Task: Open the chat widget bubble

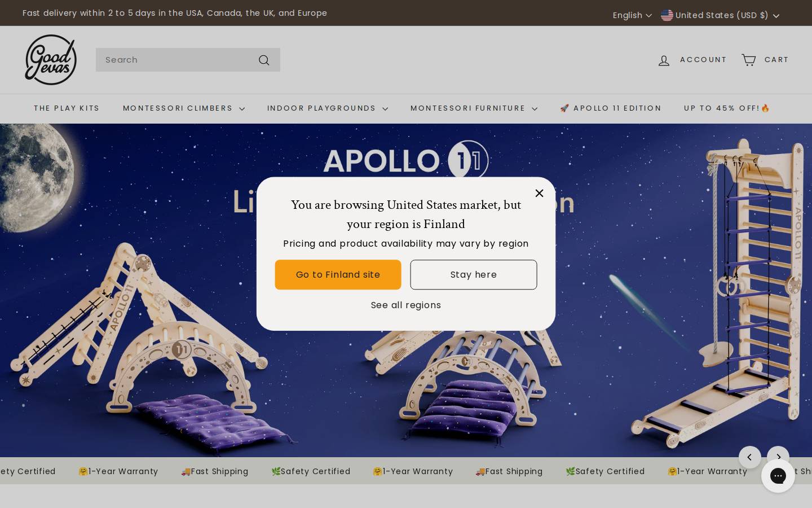Action: [778, 476]
